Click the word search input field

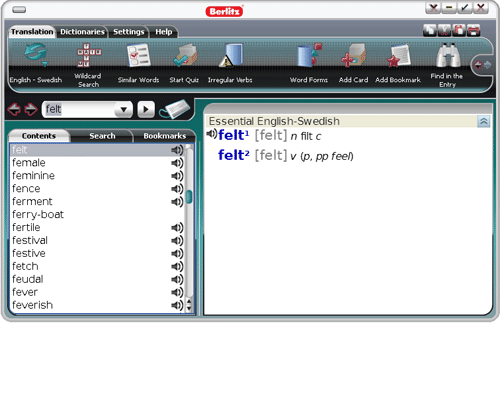click(x=80, y=109)
